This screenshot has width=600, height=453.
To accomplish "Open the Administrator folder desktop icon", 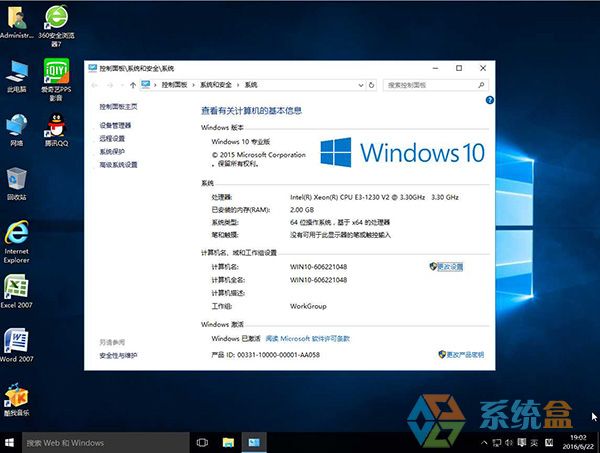I will [16, 22].
